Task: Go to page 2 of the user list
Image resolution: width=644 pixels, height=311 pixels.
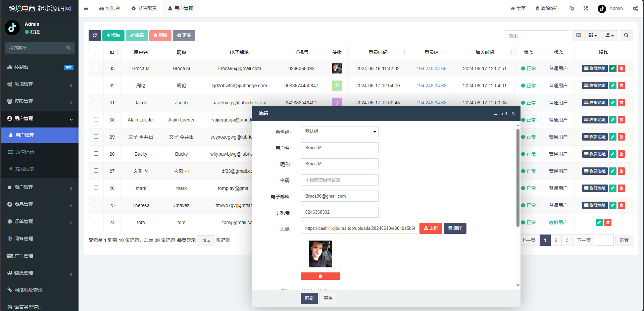Action: coord(556,240)
